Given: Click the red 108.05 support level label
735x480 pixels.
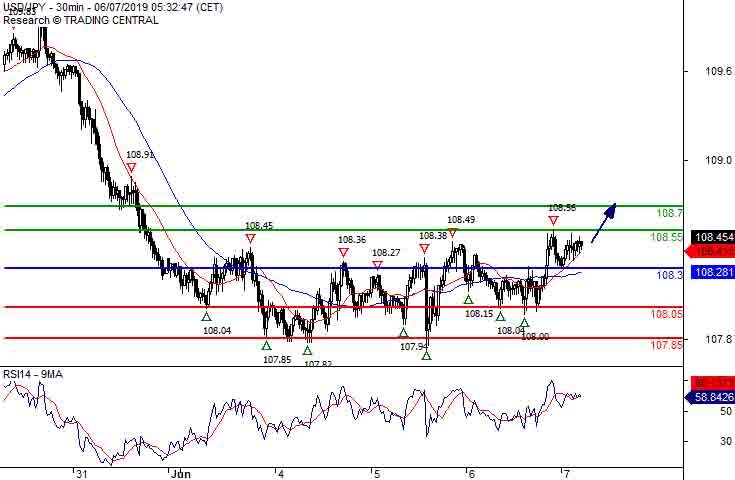Looking at the screenshot, I should pos(666,314).
